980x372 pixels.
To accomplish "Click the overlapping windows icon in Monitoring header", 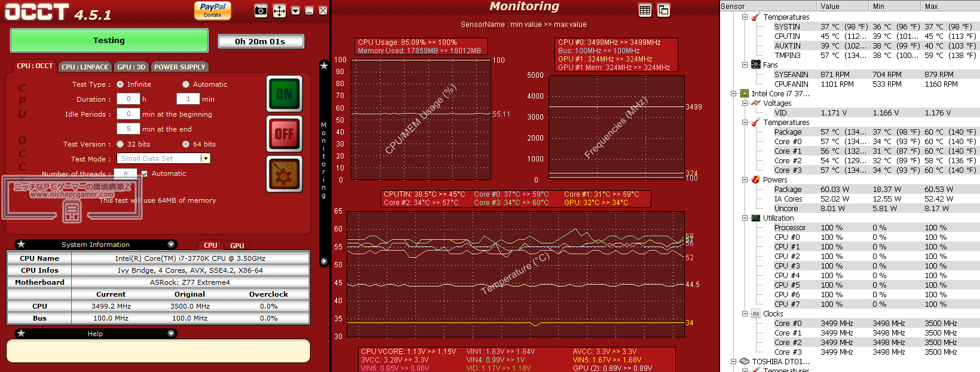I will pos(663,10).
